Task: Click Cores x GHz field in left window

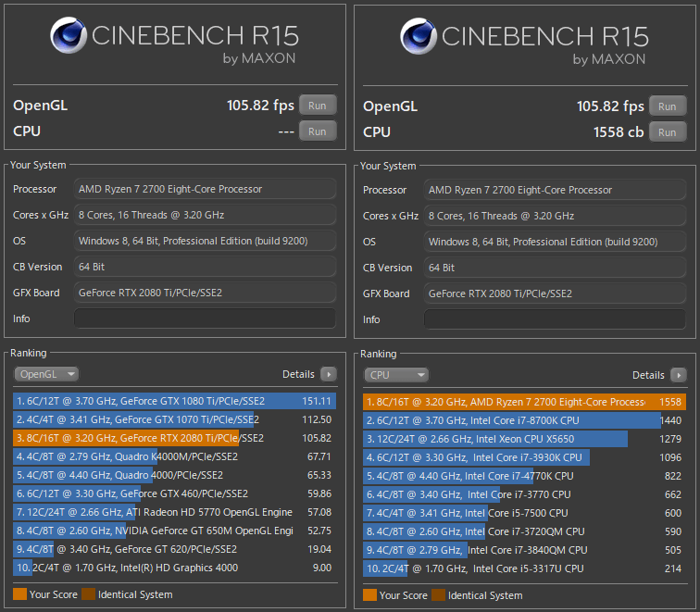Action: pyautogui.click(x=205, y=215)
